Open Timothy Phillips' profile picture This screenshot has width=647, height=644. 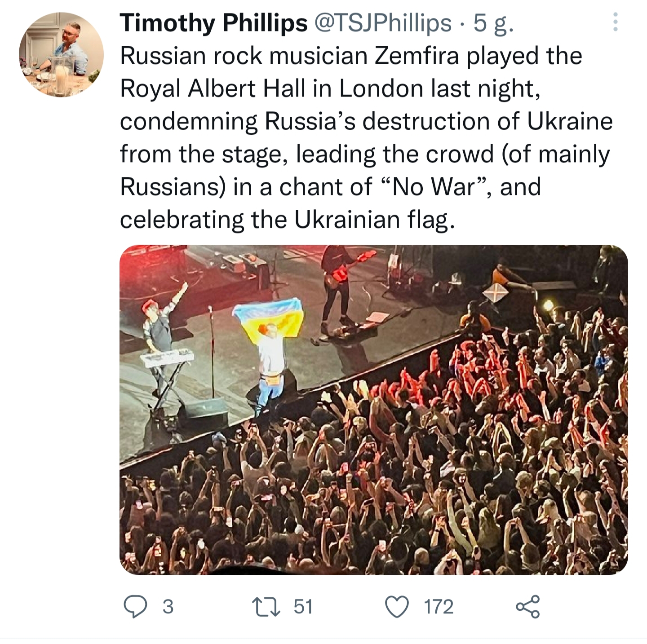pyautogui.click(x=61, y=55)
